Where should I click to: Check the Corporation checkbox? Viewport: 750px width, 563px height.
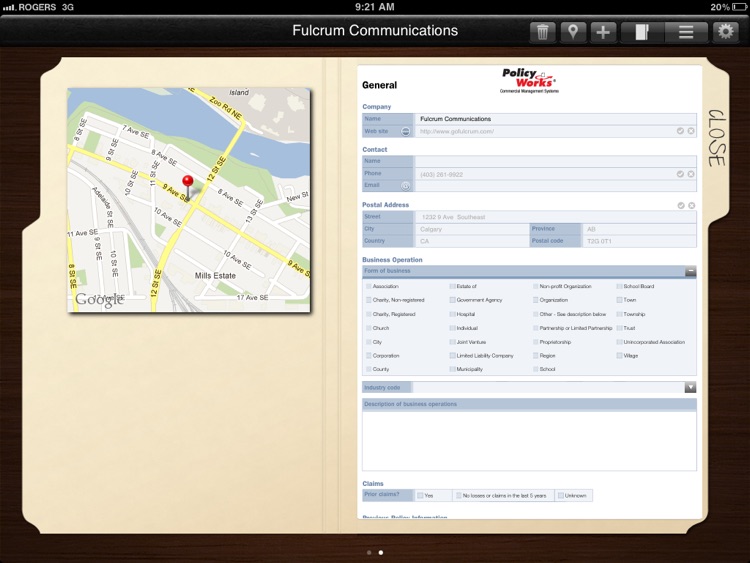pyautogui.click(x=368, y=355)
